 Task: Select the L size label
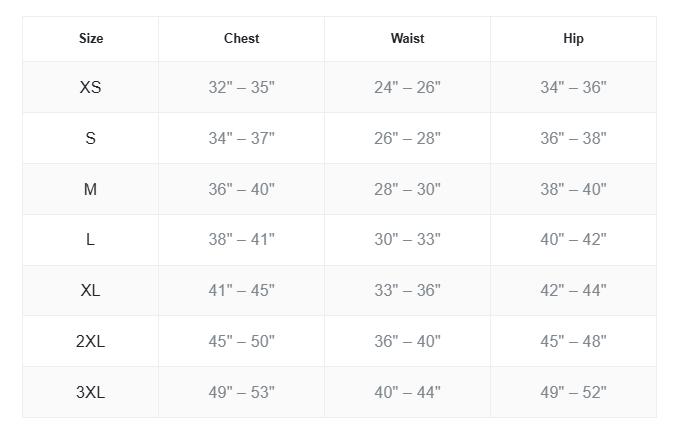click(x=91, y=240)
